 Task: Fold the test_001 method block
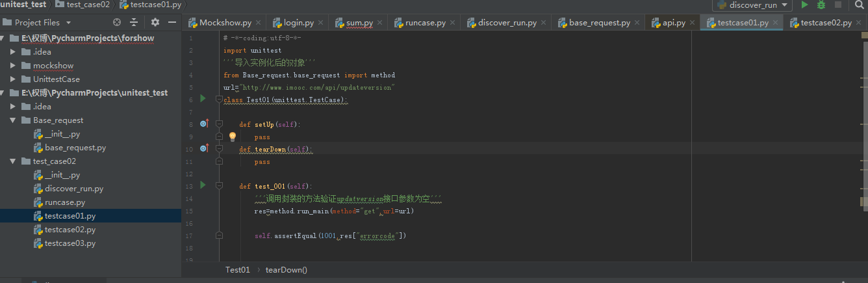219,186
